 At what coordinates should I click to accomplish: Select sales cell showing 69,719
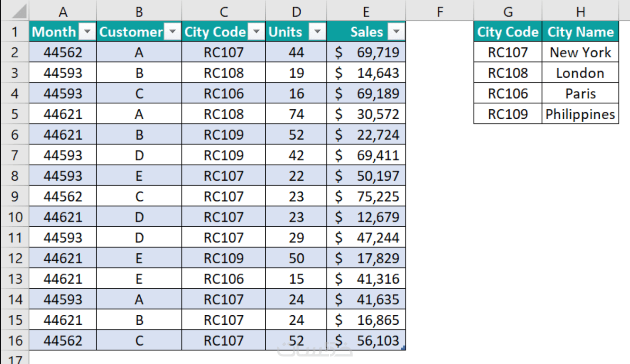click(366, 53)
